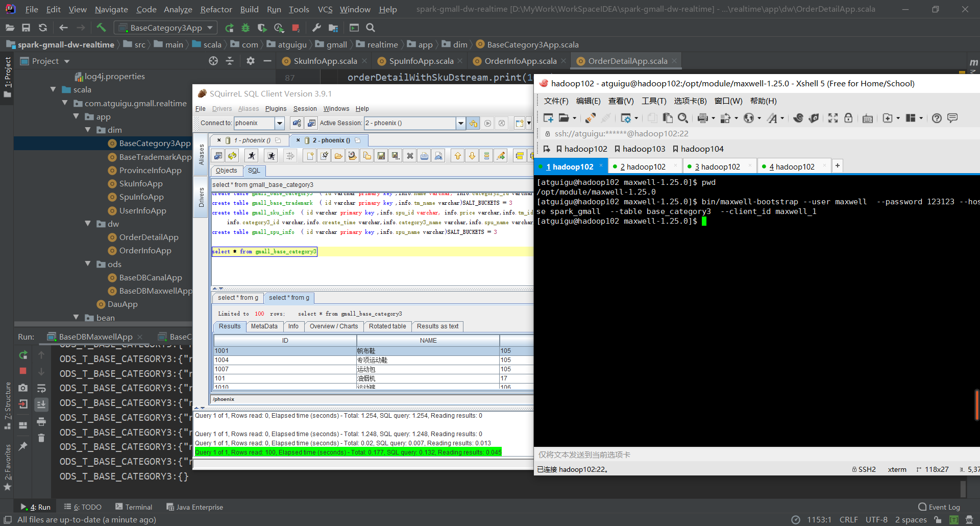Screen dimensions: 980x526
Task: Click the new file icon in SQuirreL SQL toolbar
Action: click(x=310, y=156)
